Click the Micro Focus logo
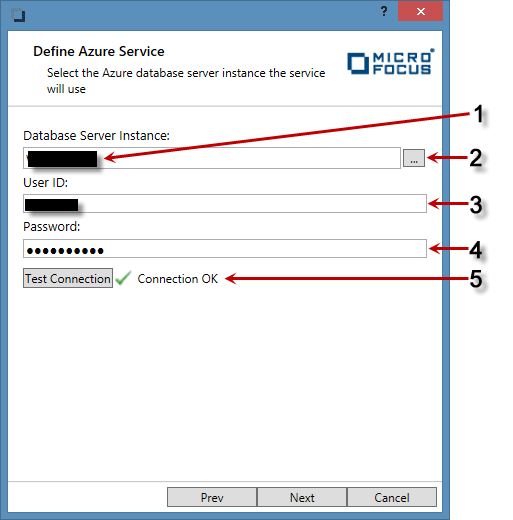The width and height of the screenshot is (513, 520). 391,62
